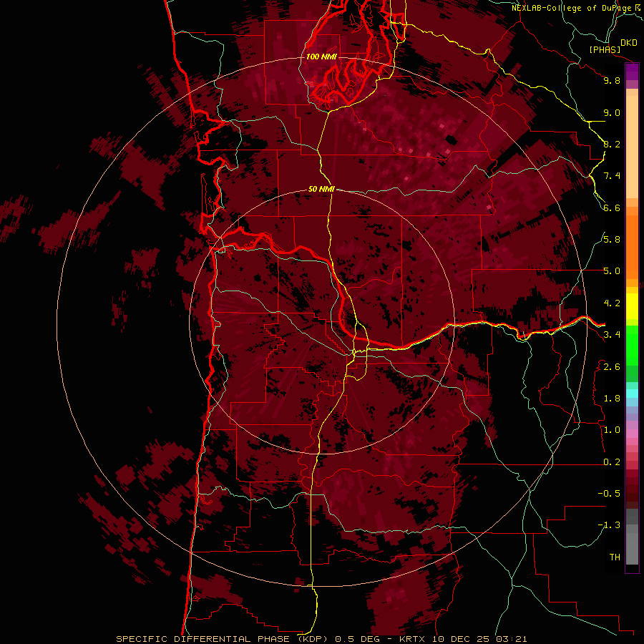Click the NEXLAB-College of DuPage credit text

click(572, 8)
